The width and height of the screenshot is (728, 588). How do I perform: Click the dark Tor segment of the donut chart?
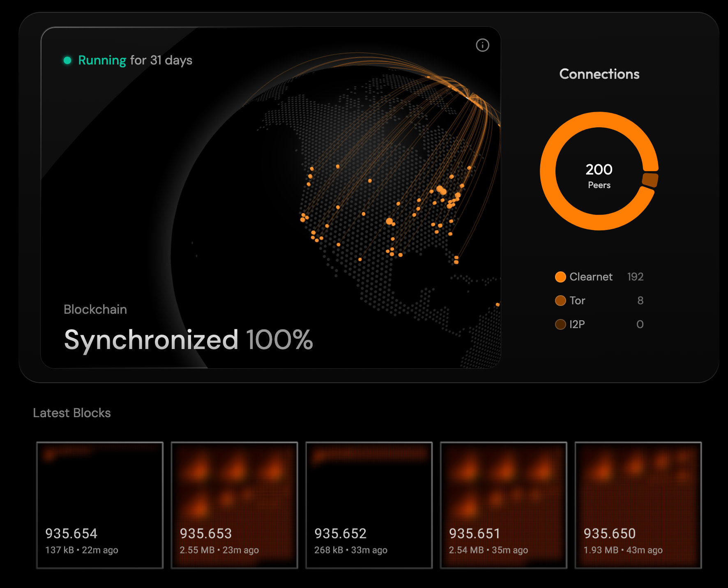click(x=650, y=180)
